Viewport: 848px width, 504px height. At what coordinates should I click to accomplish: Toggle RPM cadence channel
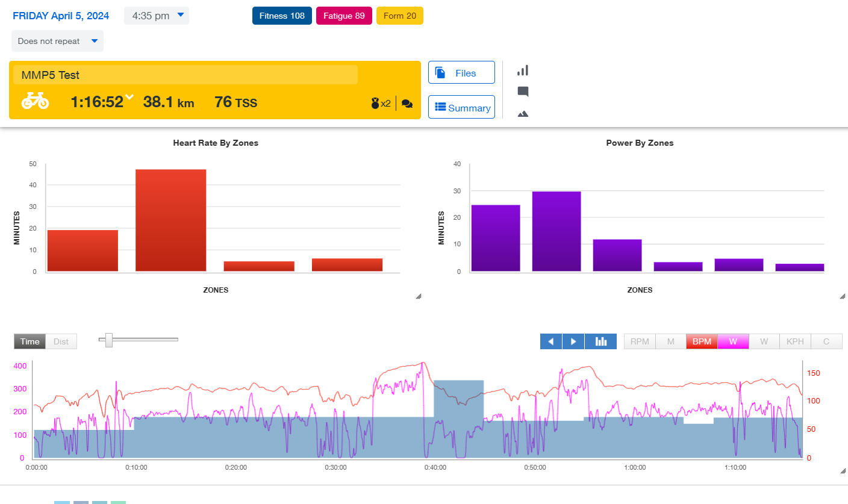coord(640,341)
